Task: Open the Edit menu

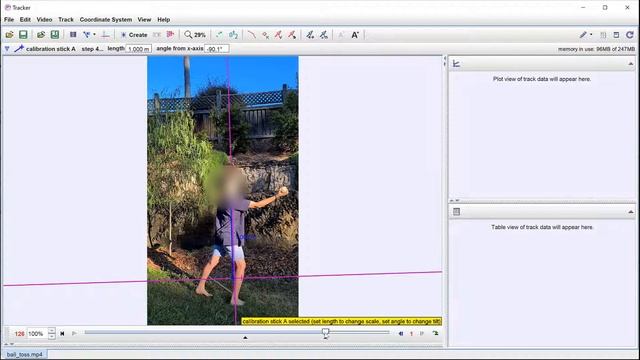Action: click(25, 20)
